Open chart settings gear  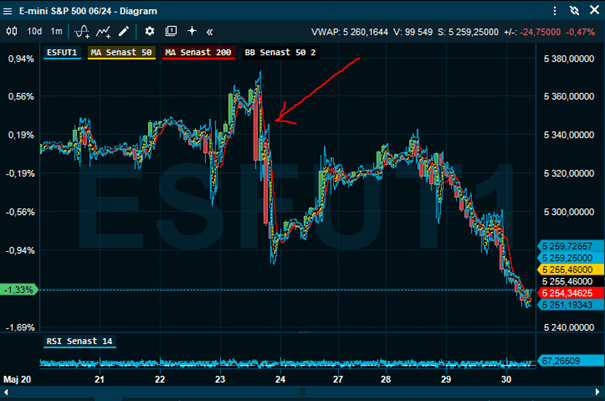pyautogui.click(x=149, y=31)
